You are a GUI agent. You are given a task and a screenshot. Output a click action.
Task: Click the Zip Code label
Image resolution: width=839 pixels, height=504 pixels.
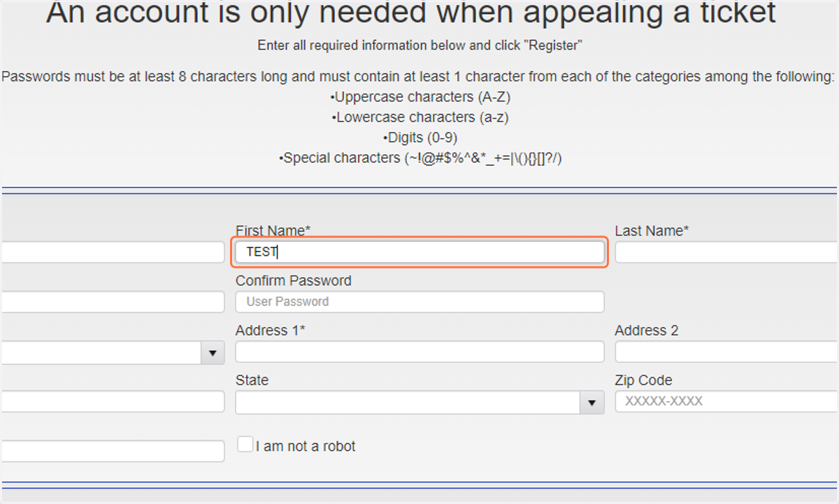coord(644,381)
